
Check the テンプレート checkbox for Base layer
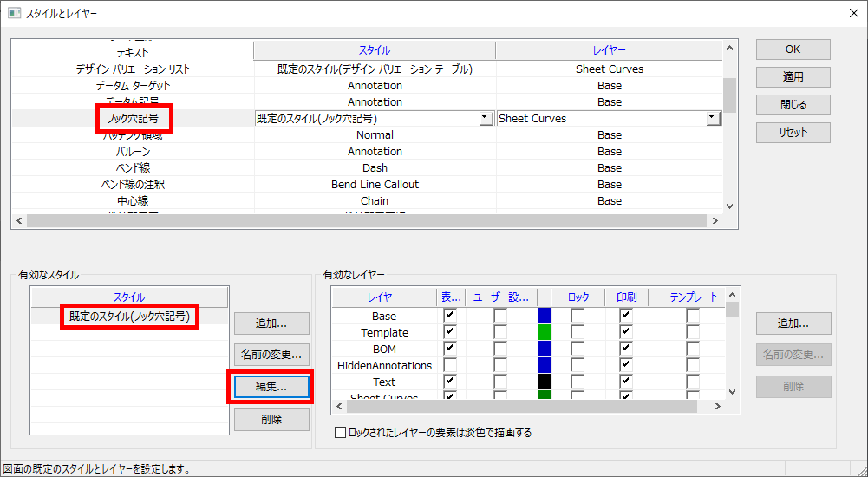693,316
